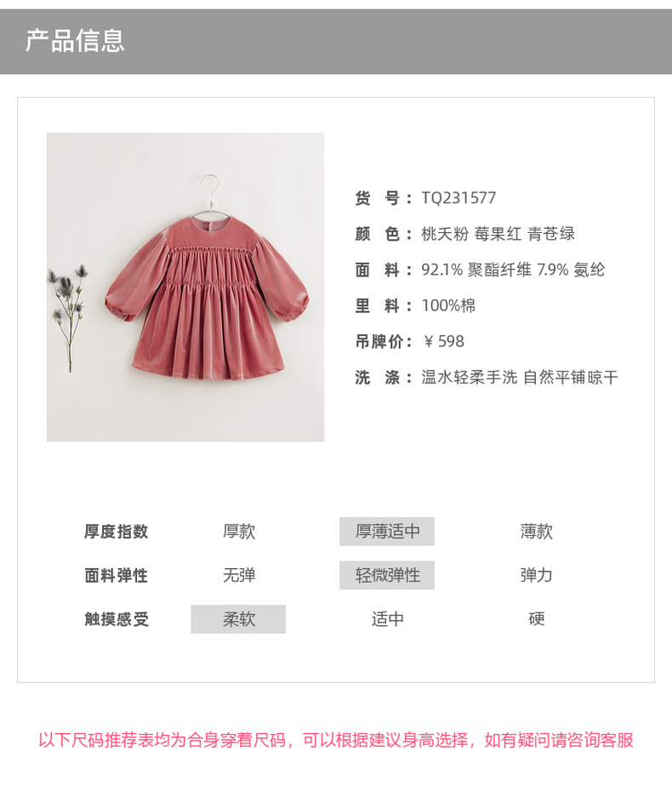Image resolution: width=672 pixels, height=785 pixels.
Task: Click the 厚度指数 row label
Action: click(117, 532)
